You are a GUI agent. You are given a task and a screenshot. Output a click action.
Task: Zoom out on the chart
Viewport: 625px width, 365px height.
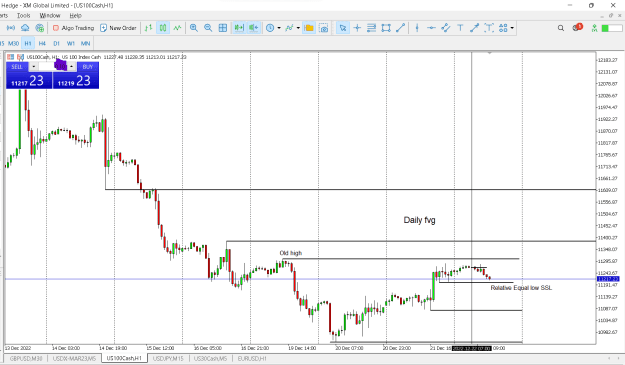pos(208,28)
